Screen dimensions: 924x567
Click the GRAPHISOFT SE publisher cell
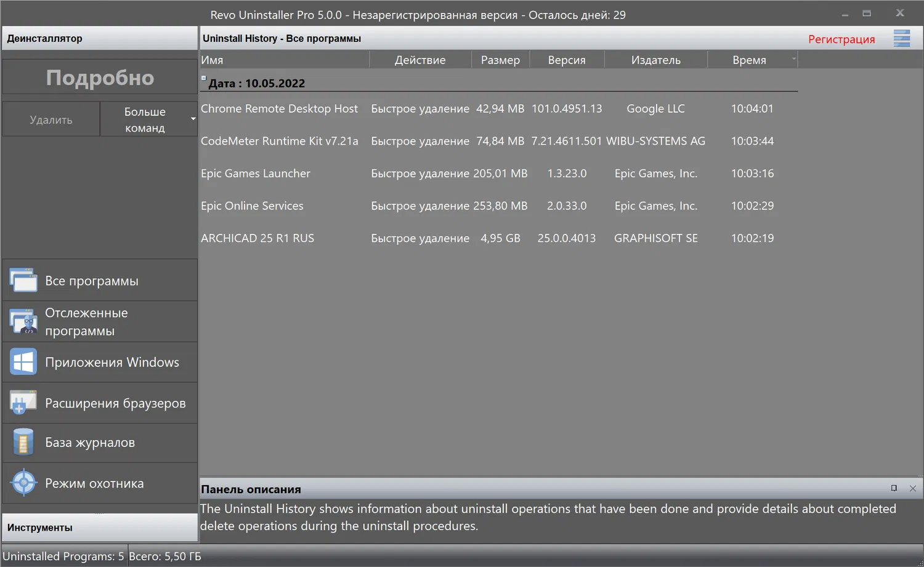coord(655,238)
